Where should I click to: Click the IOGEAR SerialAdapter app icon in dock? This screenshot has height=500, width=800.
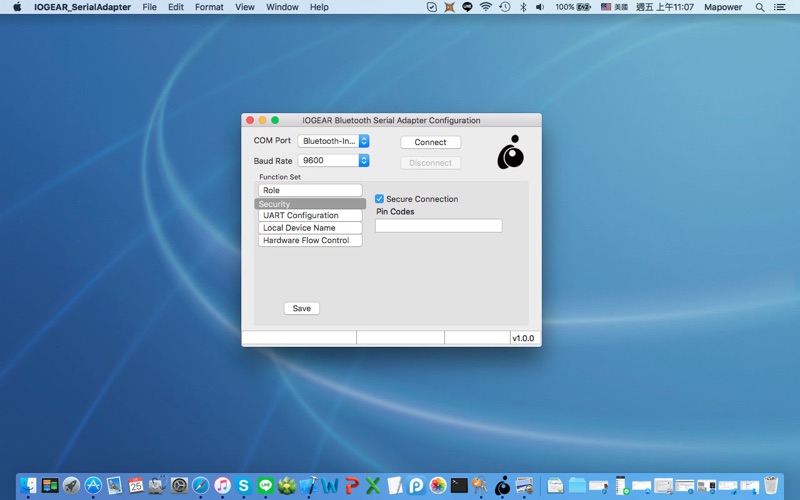503,485
